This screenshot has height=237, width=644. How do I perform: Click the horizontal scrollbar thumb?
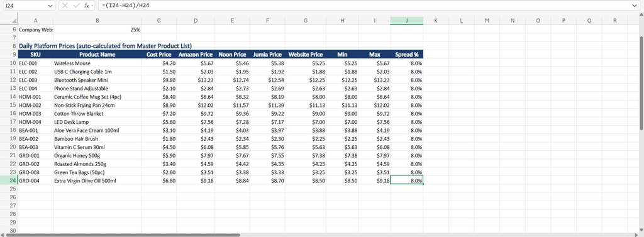[x=123, y=235]
